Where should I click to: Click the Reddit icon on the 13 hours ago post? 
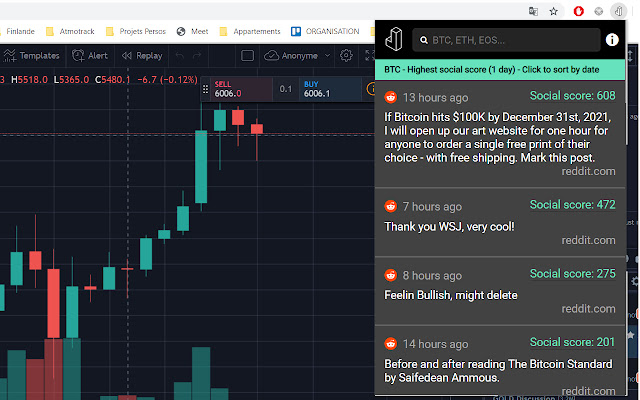392,98
